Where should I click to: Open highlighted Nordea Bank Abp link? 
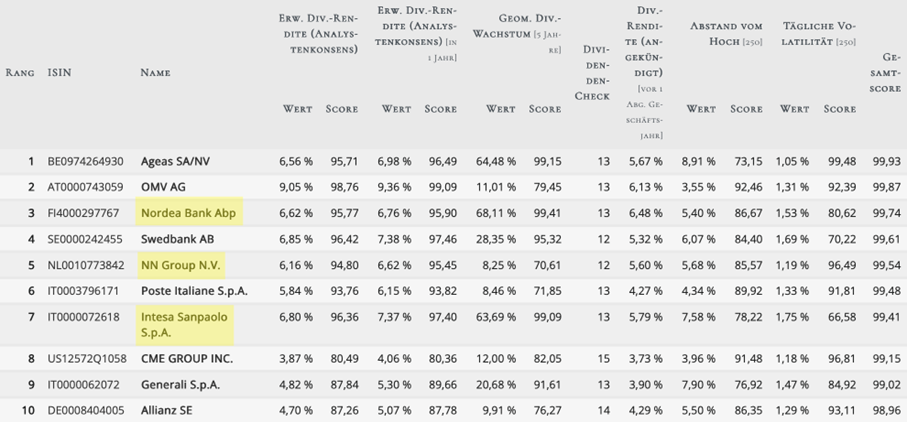[185, 213]
